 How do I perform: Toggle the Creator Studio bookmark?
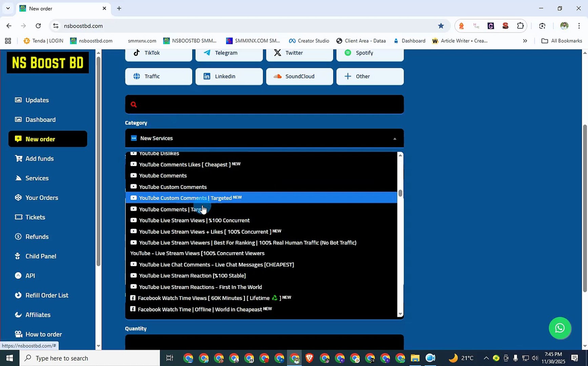pos(309,41)
